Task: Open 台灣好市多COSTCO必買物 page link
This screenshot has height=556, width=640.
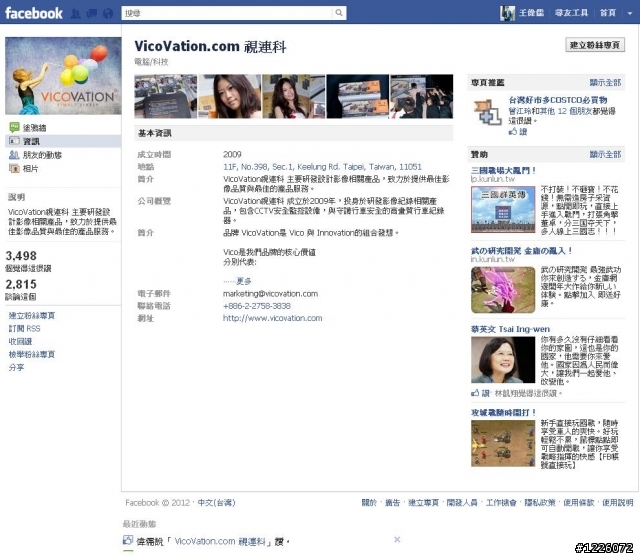Action: pyautogui.click(x=558, y=100)
